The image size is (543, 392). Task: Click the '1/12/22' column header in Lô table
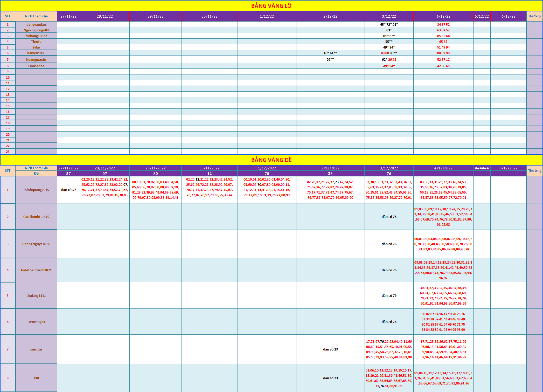(x=267, y=16)
